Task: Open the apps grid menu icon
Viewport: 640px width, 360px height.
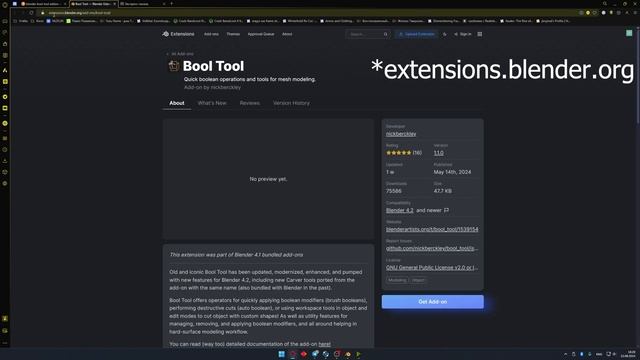Action: [480, 34]
